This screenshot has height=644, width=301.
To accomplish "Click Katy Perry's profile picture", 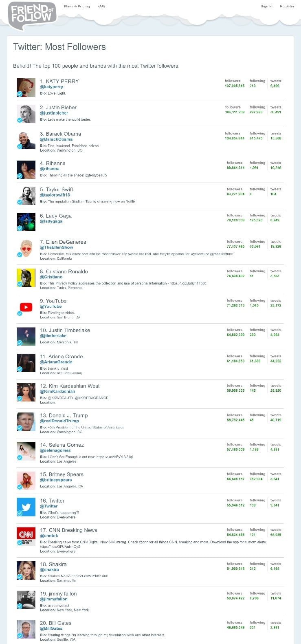I will 26,88.
